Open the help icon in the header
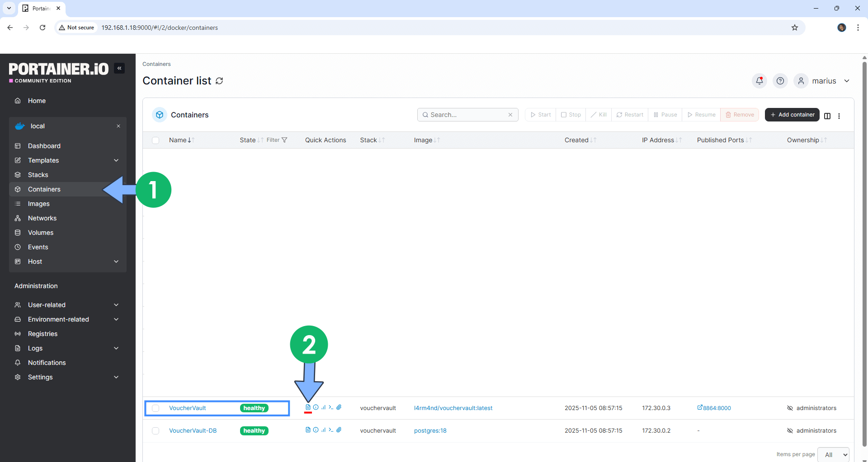Viewport: 868px width, 462px height. tap(780, 80)
